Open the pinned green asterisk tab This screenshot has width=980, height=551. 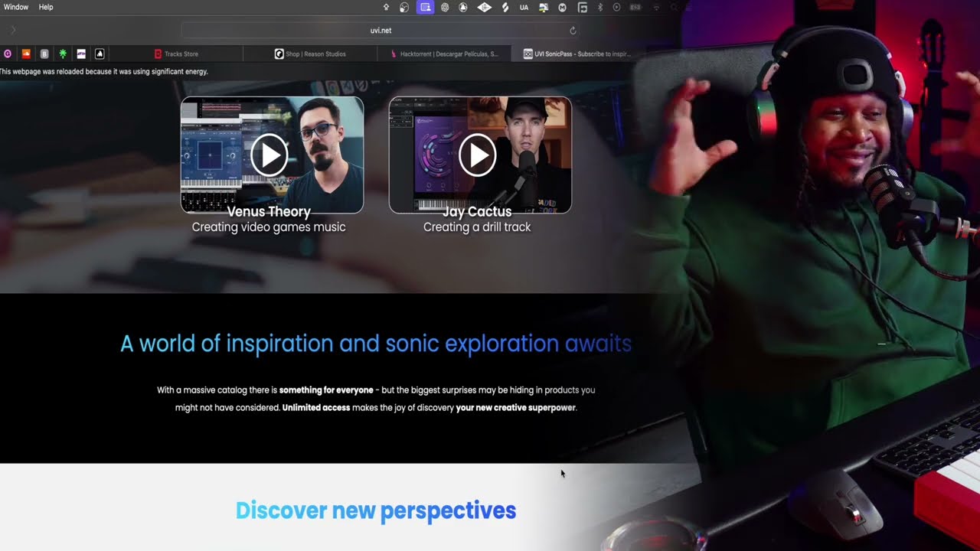click(63, 54)
